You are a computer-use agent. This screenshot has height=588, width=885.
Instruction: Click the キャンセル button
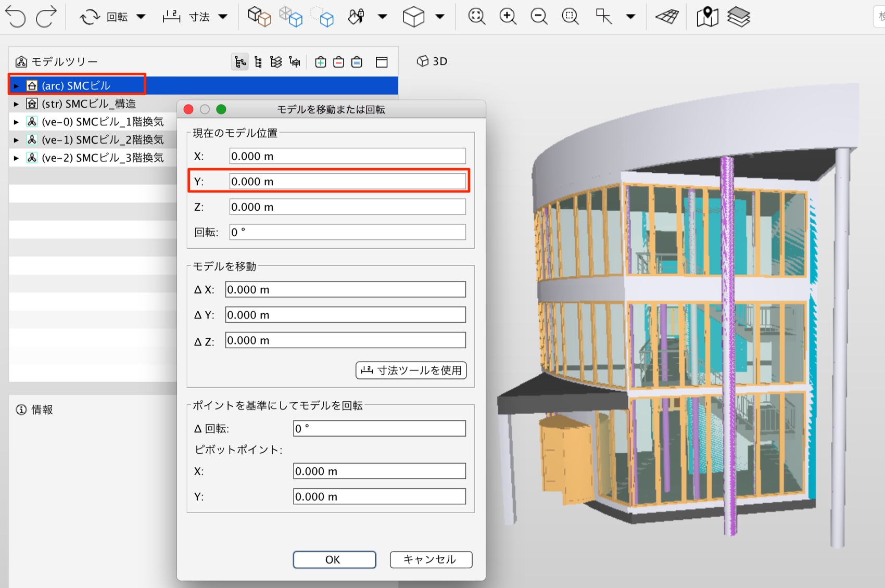431,559
